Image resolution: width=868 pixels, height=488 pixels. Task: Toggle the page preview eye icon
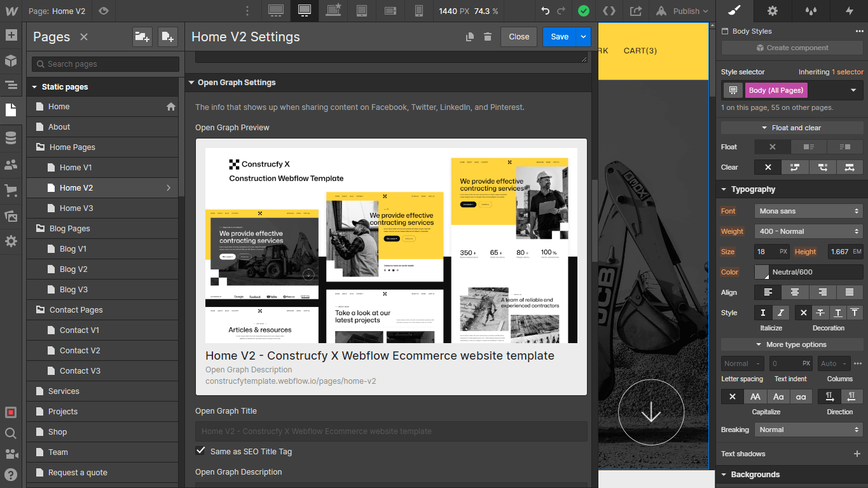click(103, 11)
